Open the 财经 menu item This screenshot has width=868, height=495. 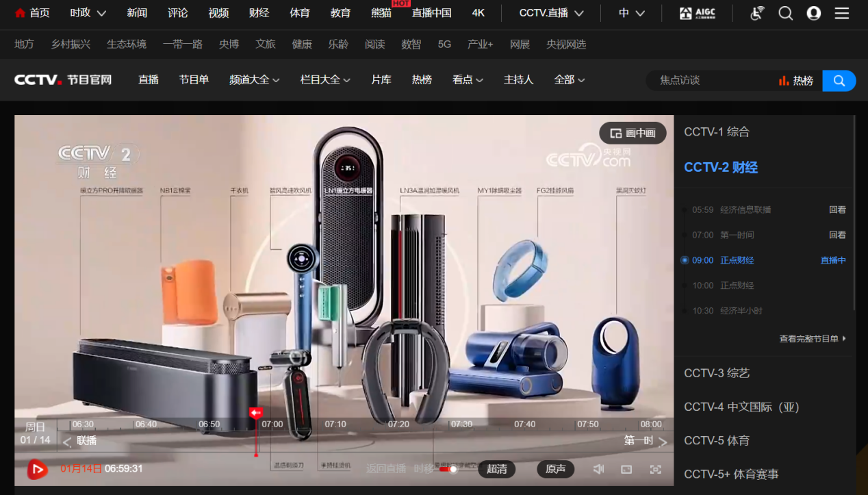click(259, 13)
